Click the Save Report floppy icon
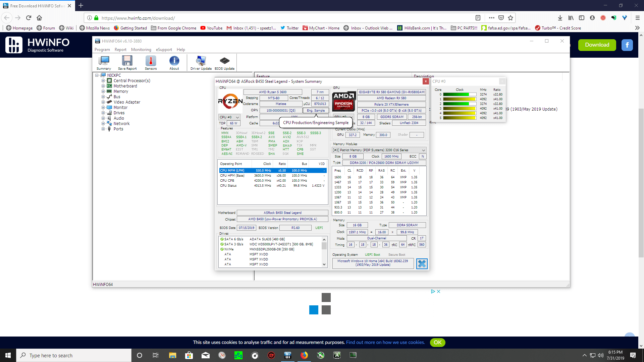The image size is (644, 362). click(x=127, y=61)
